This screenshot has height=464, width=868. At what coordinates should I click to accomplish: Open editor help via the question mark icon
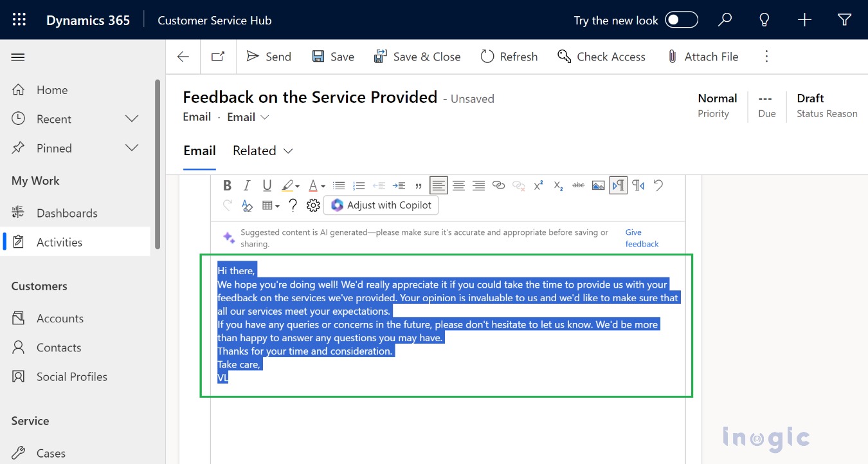pos(293,205)
